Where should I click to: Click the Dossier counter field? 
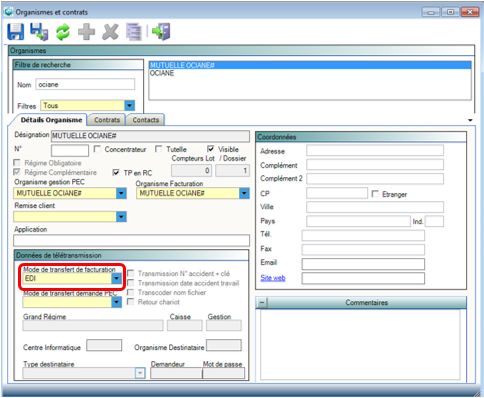(x=232, y=171)
